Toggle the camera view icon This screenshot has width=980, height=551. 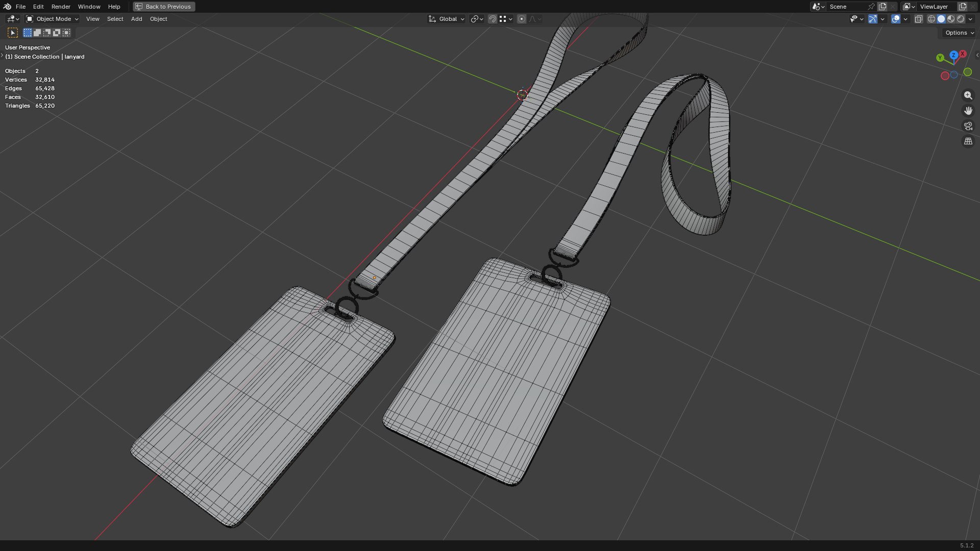pyautogui.click(x=968, y=126)
